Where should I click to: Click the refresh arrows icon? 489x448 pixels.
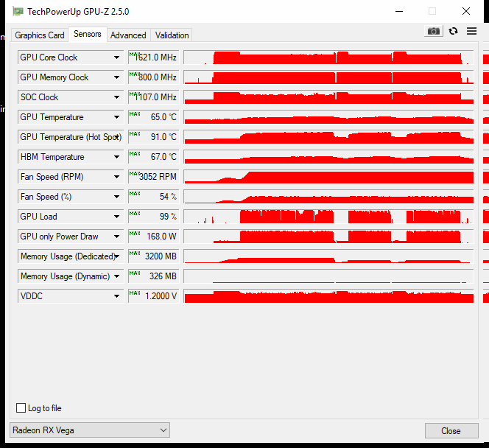(453, 31)
